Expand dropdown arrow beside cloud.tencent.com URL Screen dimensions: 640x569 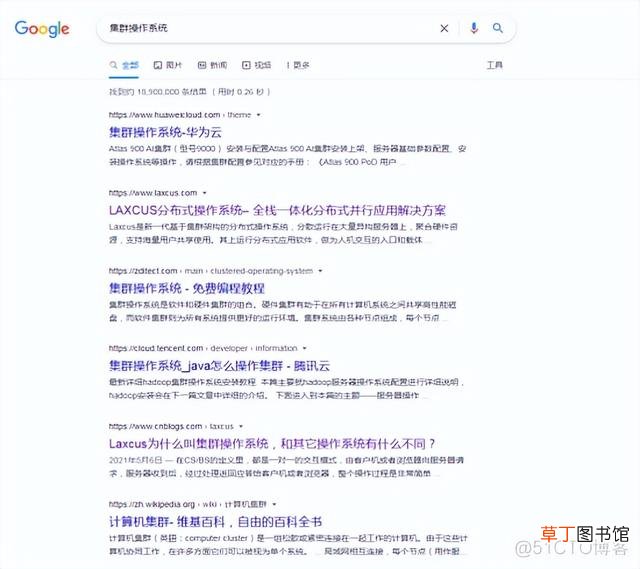point(304,349)
